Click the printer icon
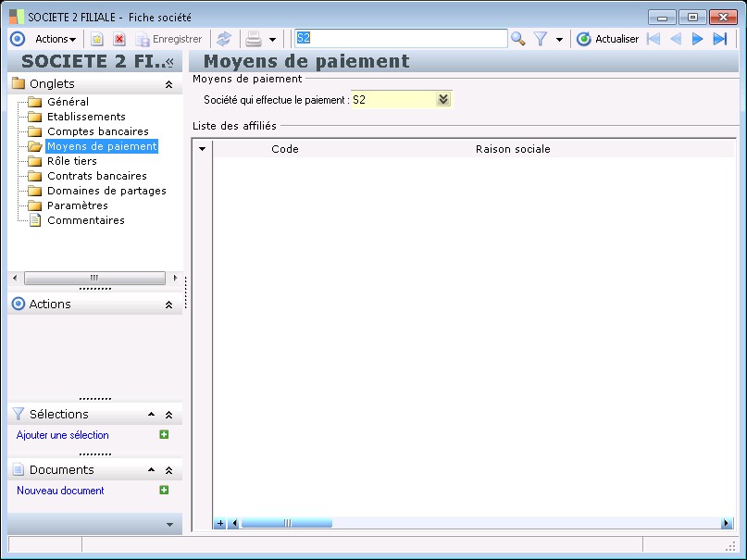Viewport: 747px width, 560px height. click(253, 39)
